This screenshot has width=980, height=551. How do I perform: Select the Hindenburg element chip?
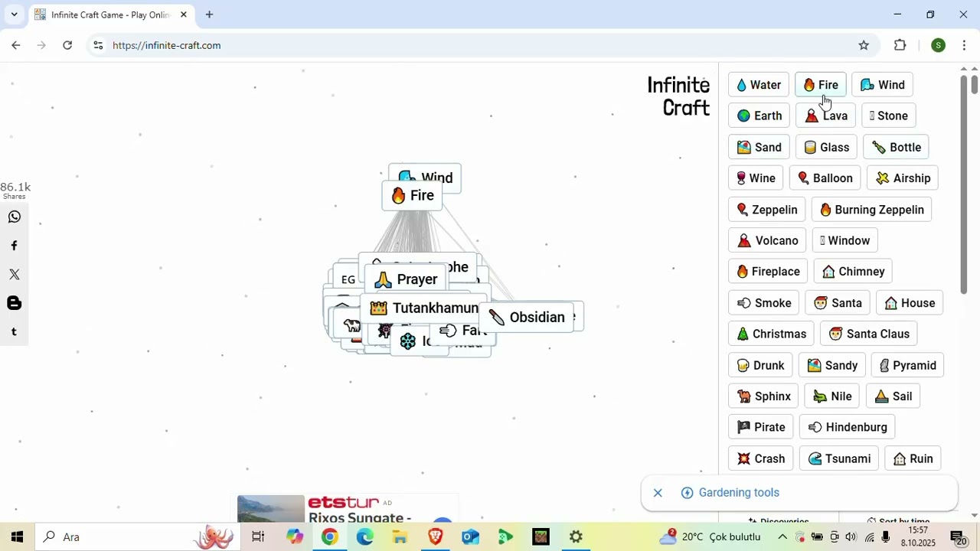[x=848, y=428]
